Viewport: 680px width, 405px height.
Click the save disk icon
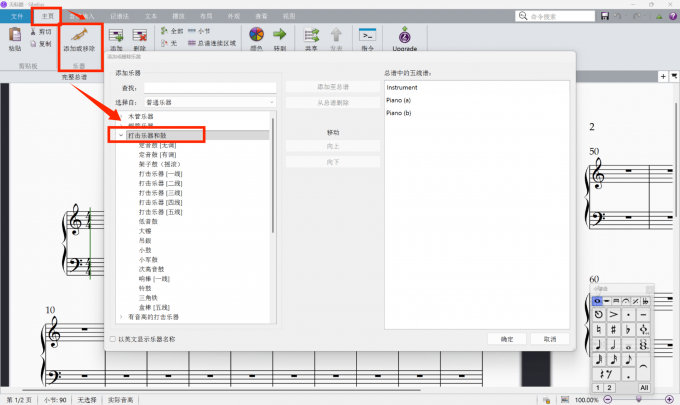point(605,16)
